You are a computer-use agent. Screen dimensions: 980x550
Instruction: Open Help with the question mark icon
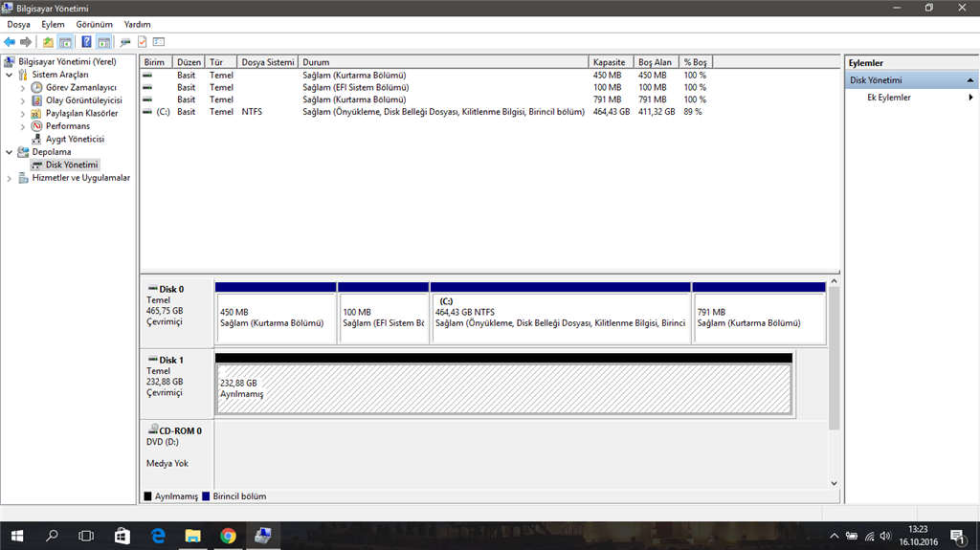click(86, 42)
